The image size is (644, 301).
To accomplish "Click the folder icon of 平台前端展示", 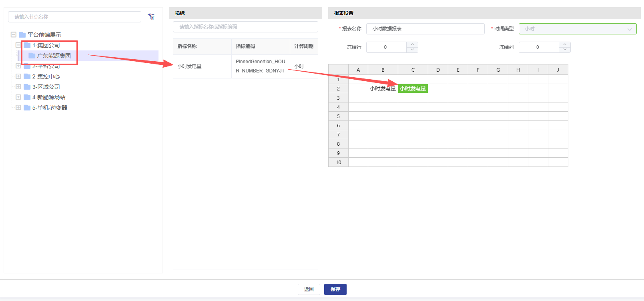I will click(22, 35).
